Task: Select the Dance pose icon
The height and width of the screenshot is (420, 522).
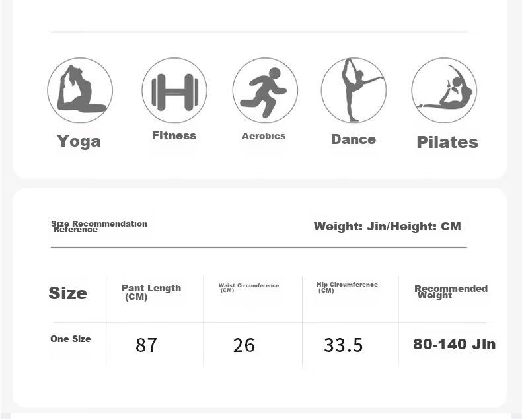Action: coord(354,90)
